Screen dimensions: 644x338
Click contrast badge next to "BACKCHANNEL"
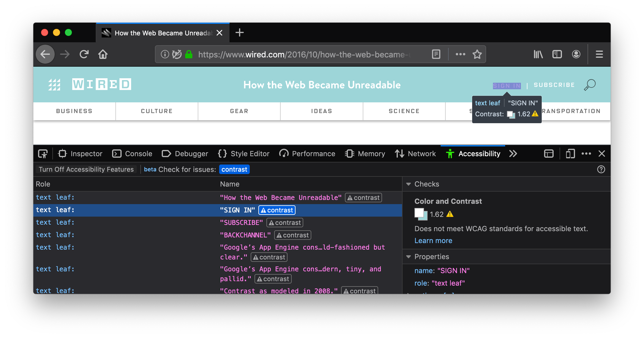[x=293, y=235]
